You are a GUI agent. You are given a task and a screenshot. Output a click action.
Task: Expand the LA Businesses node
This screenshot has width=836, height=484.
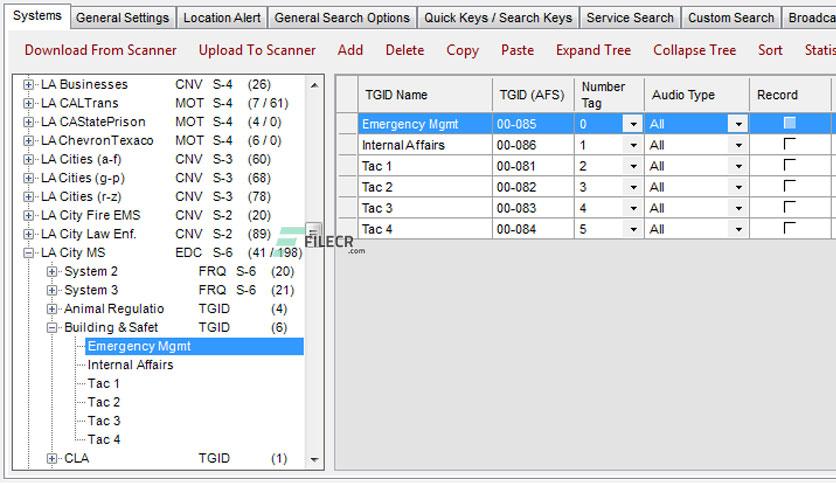pyautogui.click(x=29, y=85)
